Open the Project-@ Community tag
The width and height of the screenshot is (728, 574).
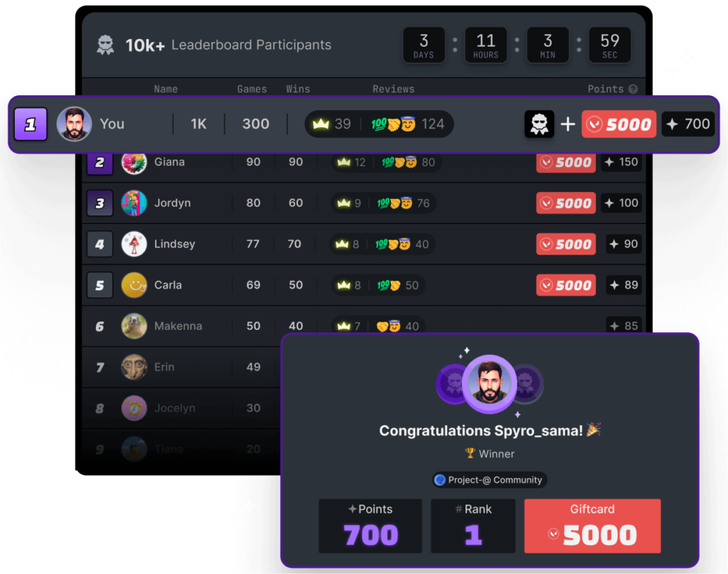pos(490,479)
